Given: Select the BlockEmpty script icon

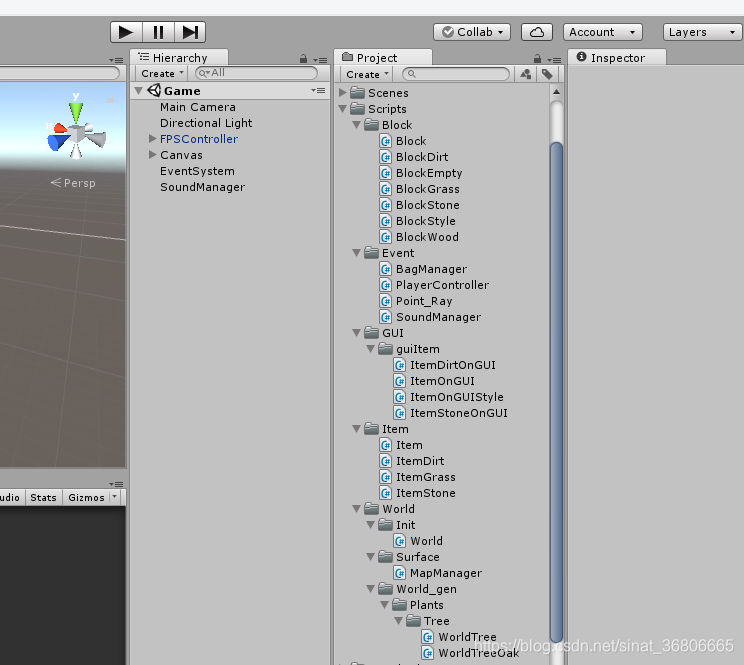Looking at the screenshot, I should (386, 173).
